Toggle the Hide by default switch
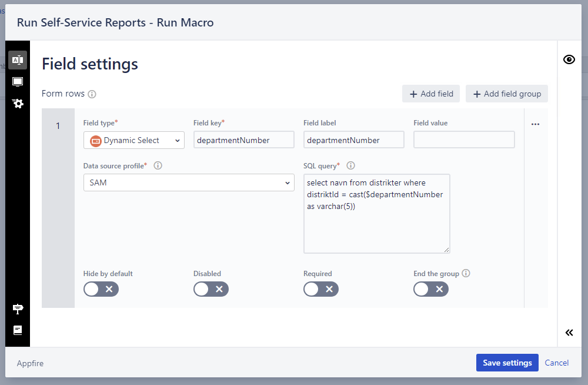The height and width of the screenshot is (385, 588). (101, 289)
